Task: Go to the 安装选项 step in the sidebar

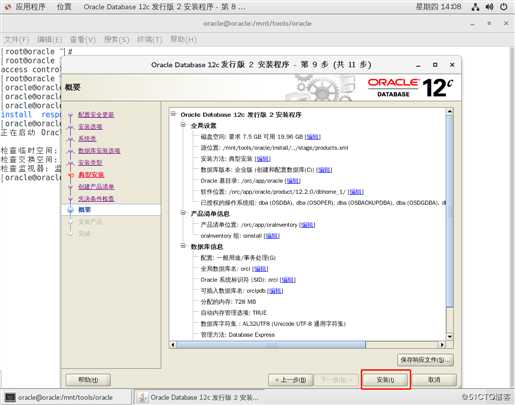Action: [90, 127]
